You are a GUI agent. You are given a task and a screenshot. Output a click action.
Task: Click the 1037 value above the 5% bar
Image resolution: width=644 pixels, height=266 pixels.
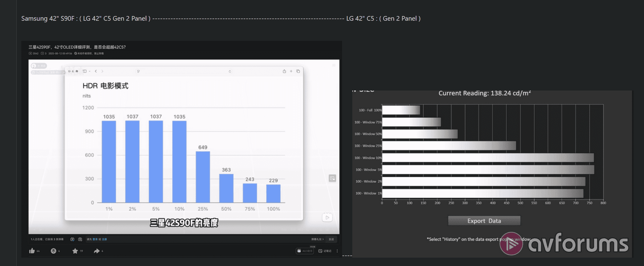point(156,116)
